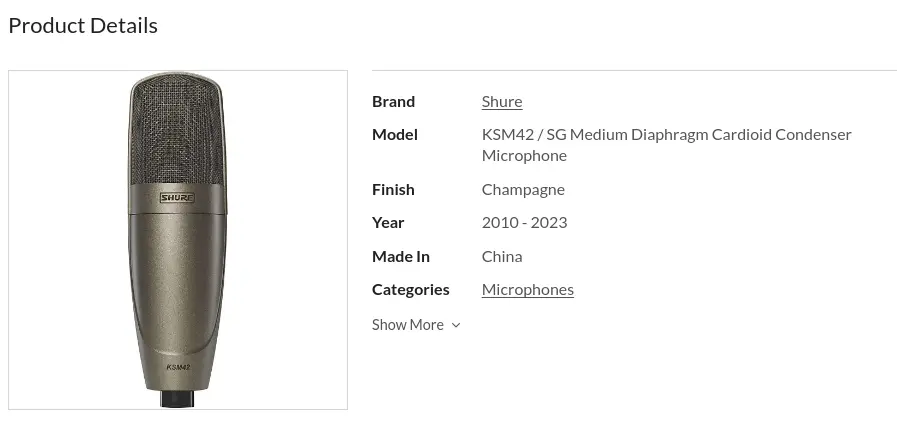The image size is (897, 436).
Task: Click the Made In field label
Action: coord(401,256)
